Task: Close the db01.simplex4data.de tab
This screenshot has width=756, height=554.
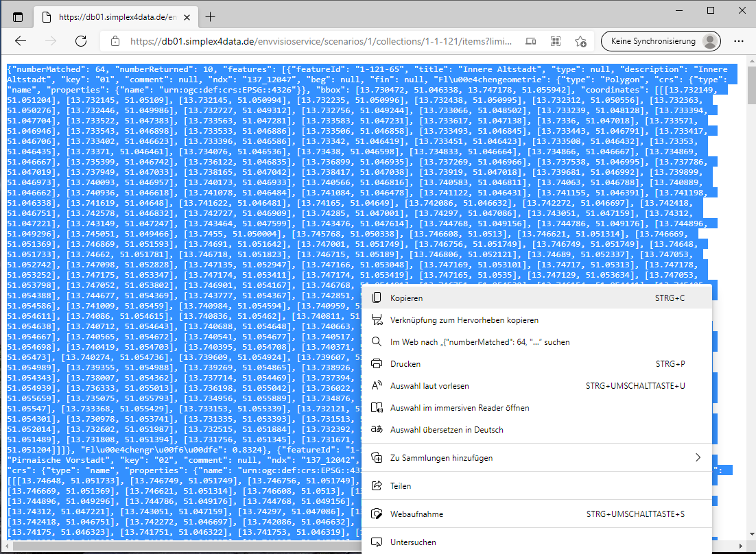Action: click(188, 16)
